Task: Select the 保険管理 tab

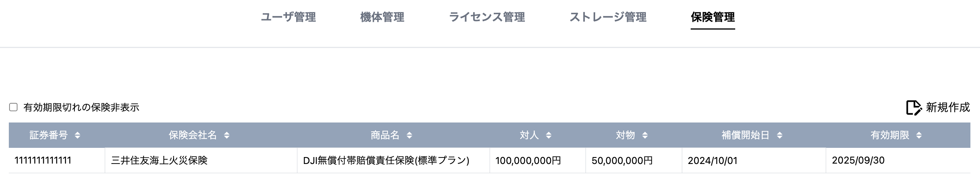Action: click(x=713, y=17)
